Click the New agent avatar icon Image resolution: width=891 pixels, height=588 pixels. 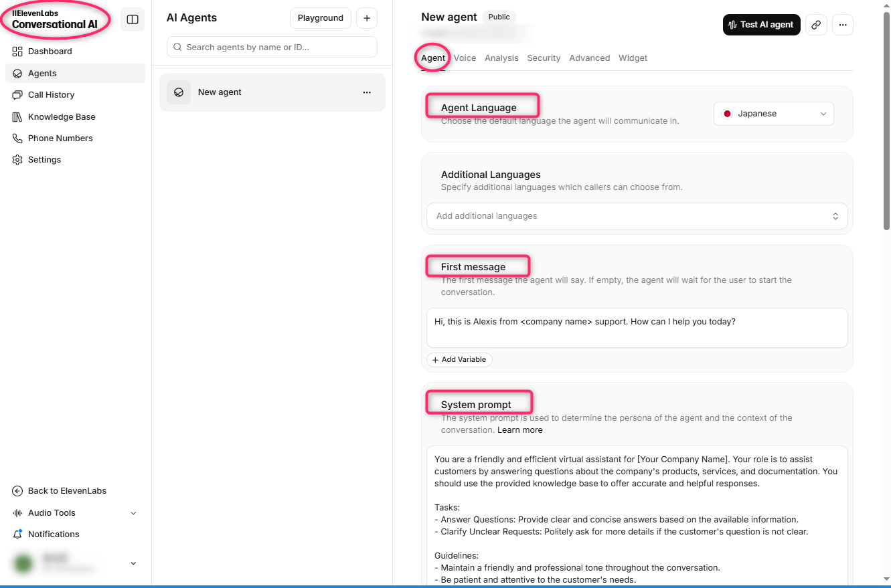[x=179, y=92]
